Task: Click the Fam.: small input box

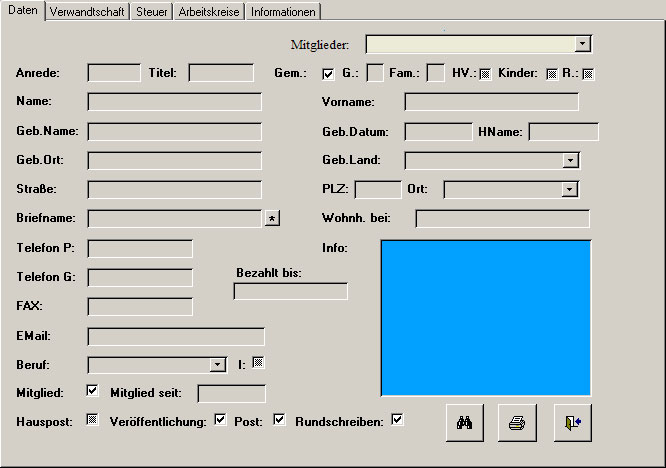Action: 435,73
